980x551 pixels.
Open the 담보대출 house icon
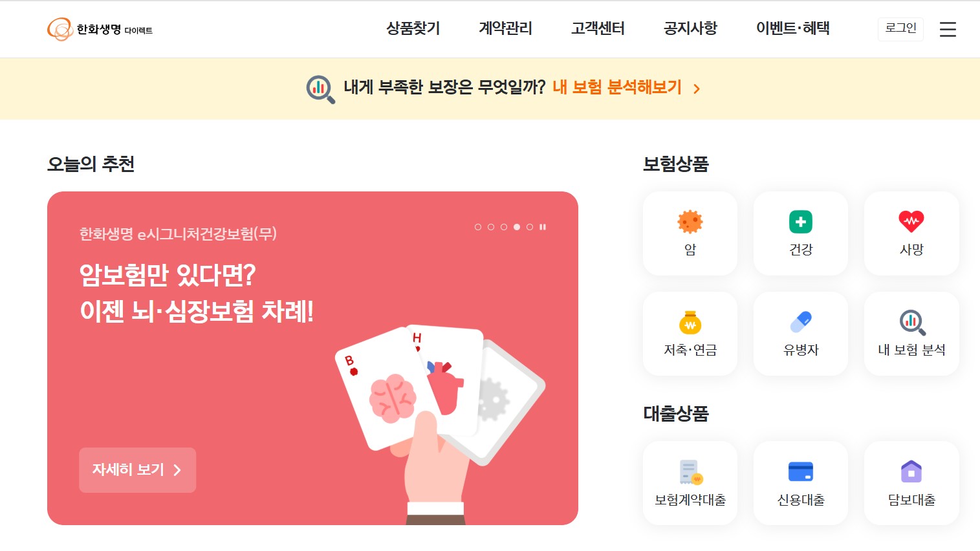click(911, 472)
